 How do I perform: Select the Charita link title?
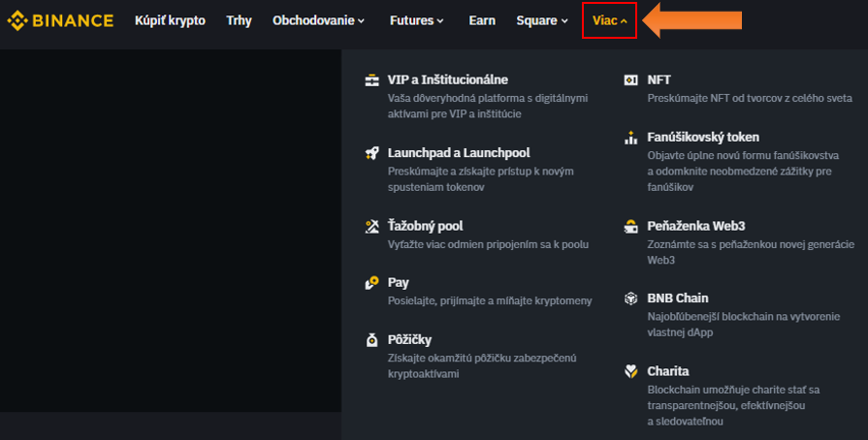pos(668,371)
